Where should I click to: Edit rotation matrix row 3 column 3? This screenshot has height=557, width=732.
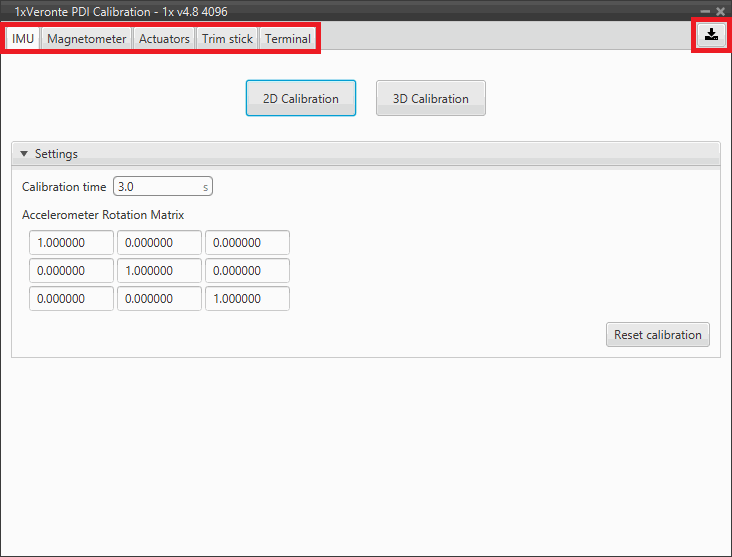[247, 299]
